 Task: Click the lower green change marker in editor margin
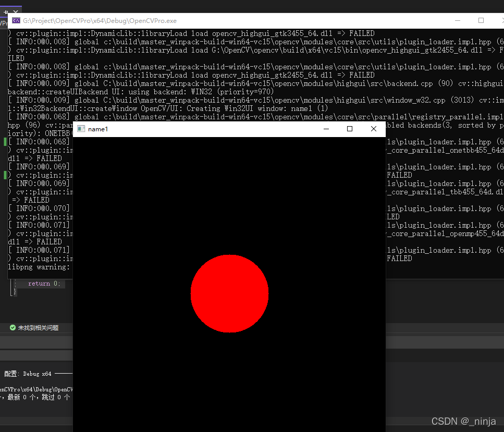(x=5, y=175)
